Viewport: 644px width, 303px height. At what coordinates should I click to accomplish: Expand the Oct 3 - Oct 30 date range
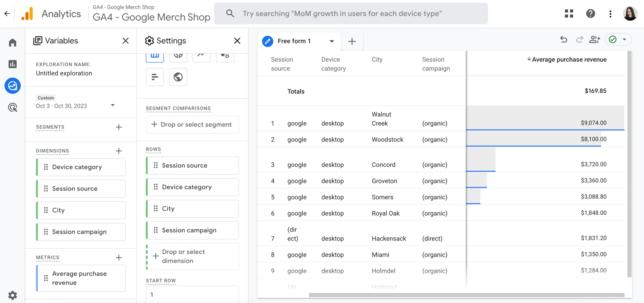pyautogui.click(x=113, y=105)
